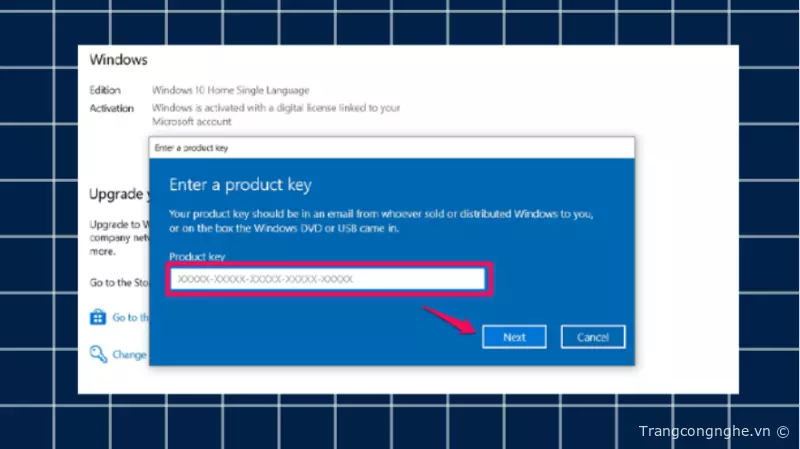Screen dimensions: 800x449
Task: Click the Store shopping bag icon
Action: pos(98,317)
